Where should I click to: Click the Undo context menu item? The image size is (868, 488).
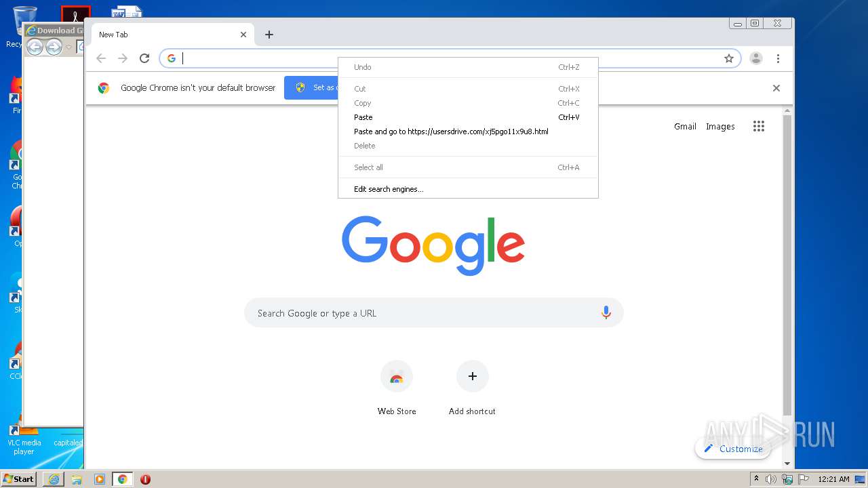[x=468, y=67]
